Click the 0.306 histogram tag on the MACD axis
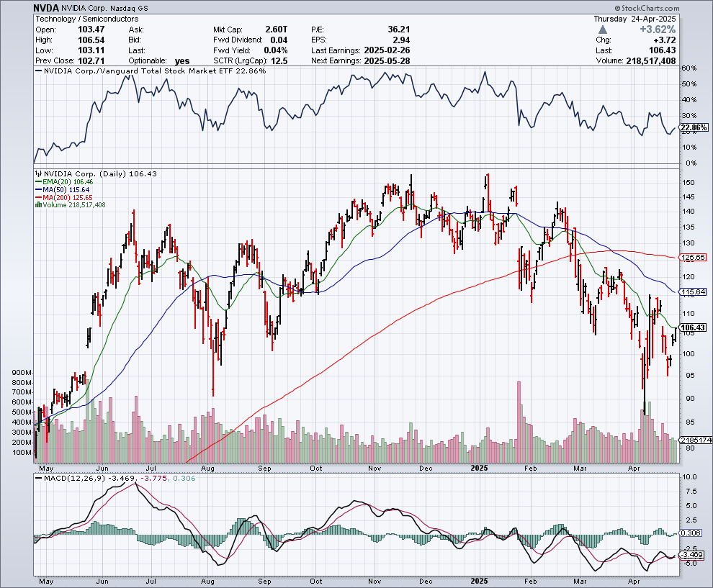 [691, 533]
